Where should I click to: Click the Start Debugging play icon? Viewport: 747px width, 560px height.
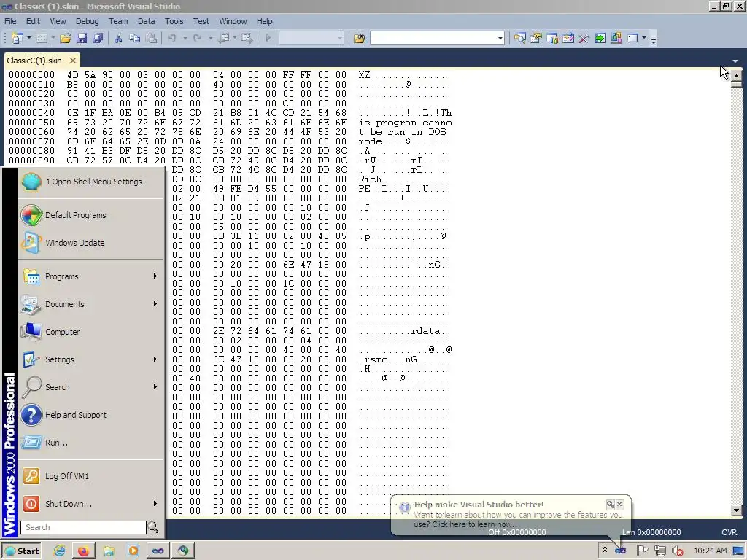point(268,38)
